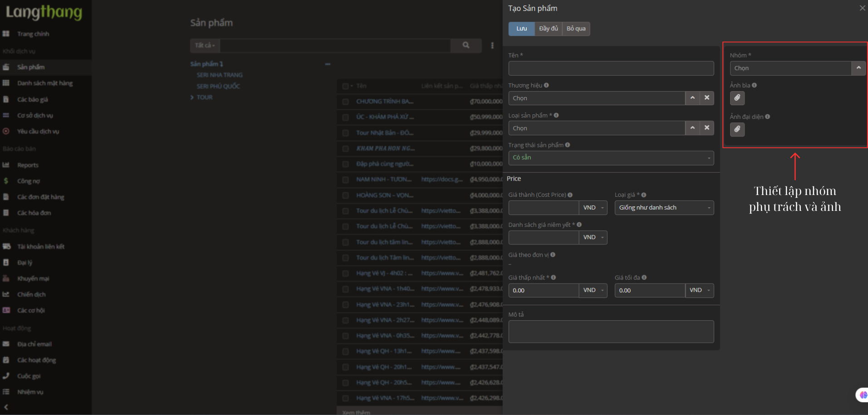The height and width of the screenshot is (415, 868).
Task: Expand the Trạng thái sản phẩm dropdown
Action: [x=611, y=158]
